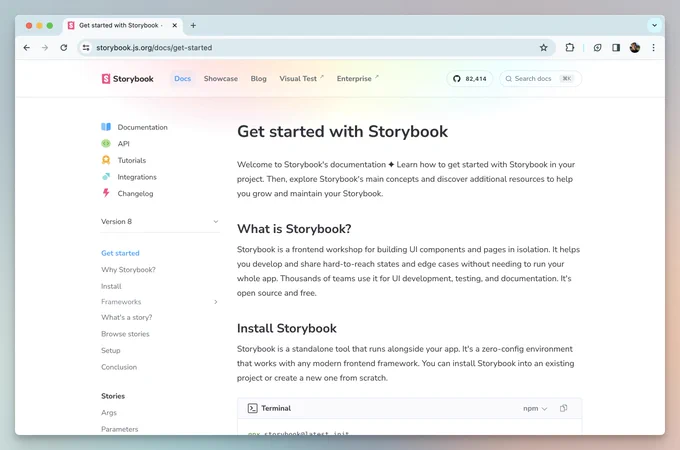Open the Blog nav item

258,78
